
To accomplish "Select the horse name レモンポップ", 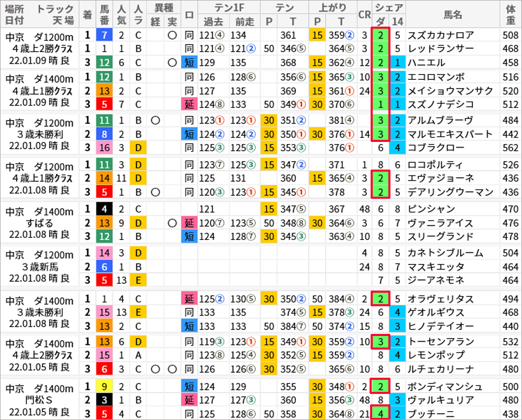I will (436, 355).
